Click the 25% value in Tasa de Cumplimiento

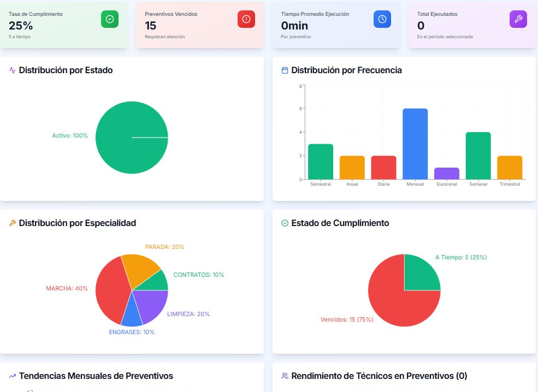21,26
